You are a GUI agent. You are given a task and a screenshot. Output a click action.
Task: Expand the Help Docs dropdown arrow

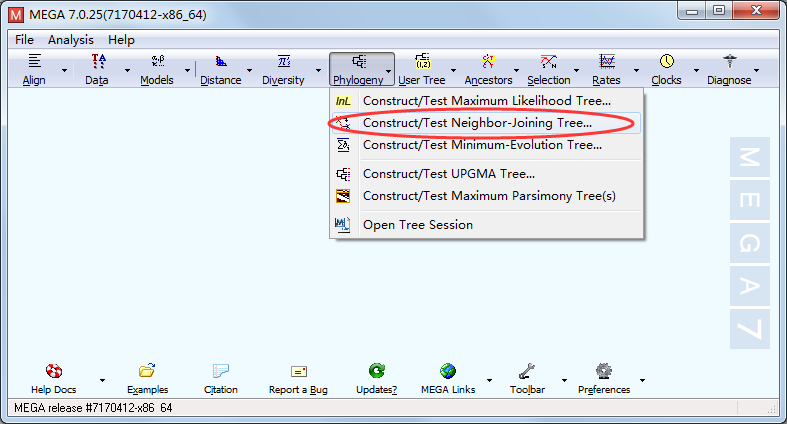click(102, 380)
